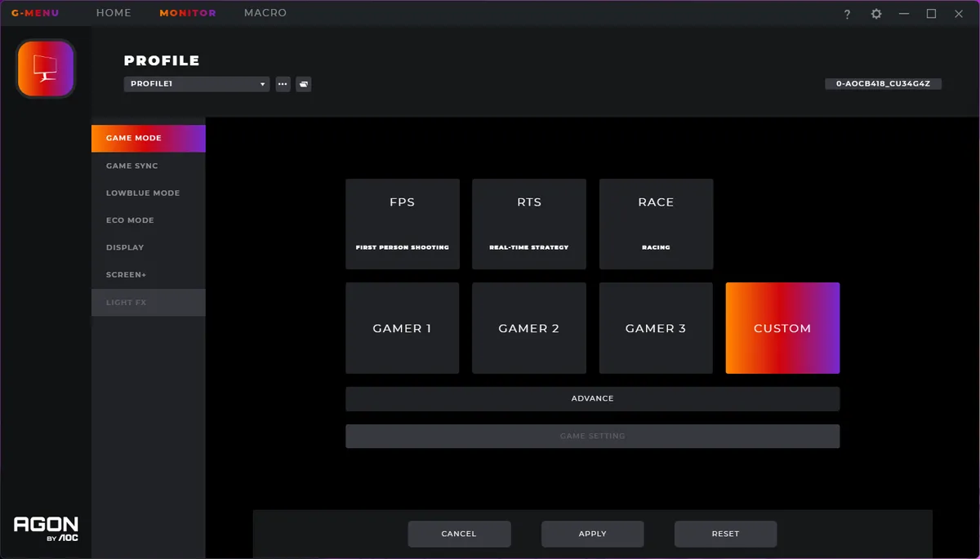Click the AGON by AOC logo

tap(46, 529)
